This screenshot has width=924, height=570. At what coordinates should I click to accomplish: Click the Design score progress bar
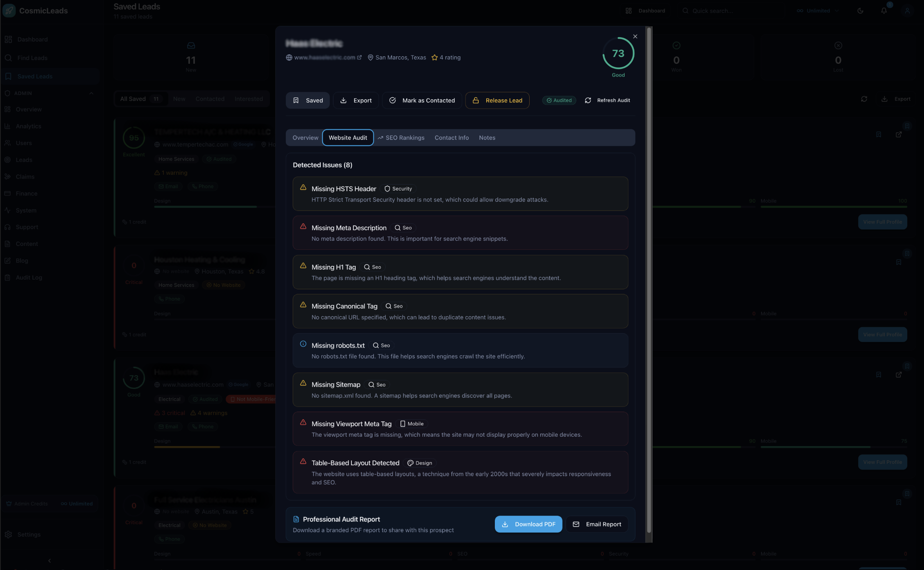point(187,447)
